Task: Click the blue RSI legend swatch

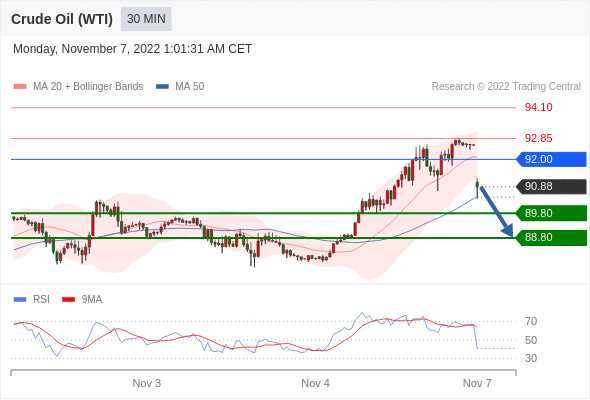Action: 20,300
